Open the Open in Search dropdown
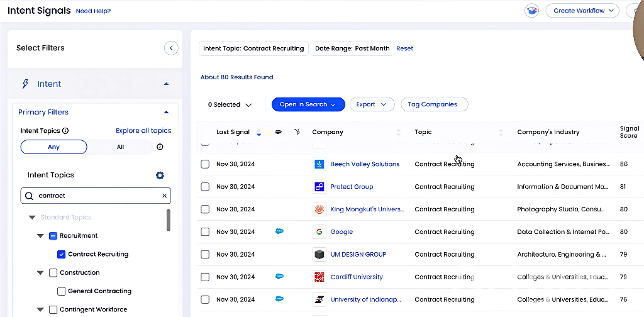This screenshot has width=644, height=317. 308,104
